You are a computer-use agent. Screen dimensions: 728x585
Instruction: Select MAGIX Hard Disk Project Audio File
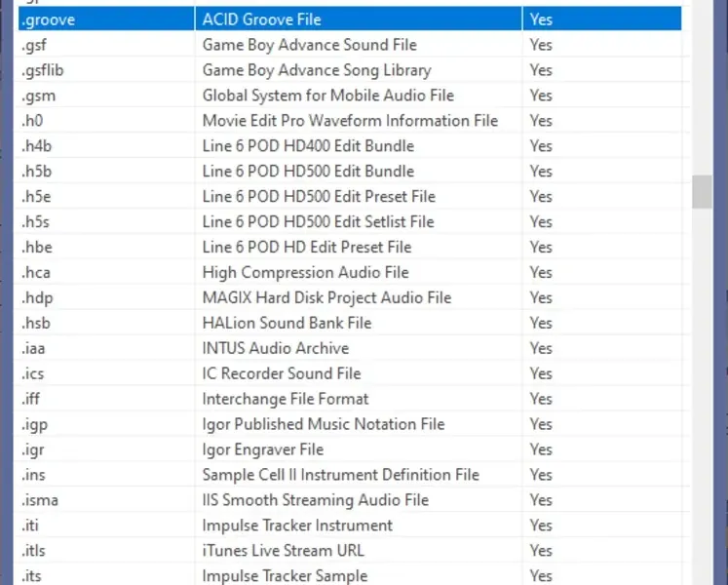pyautogui.click(x=326, y=297)
